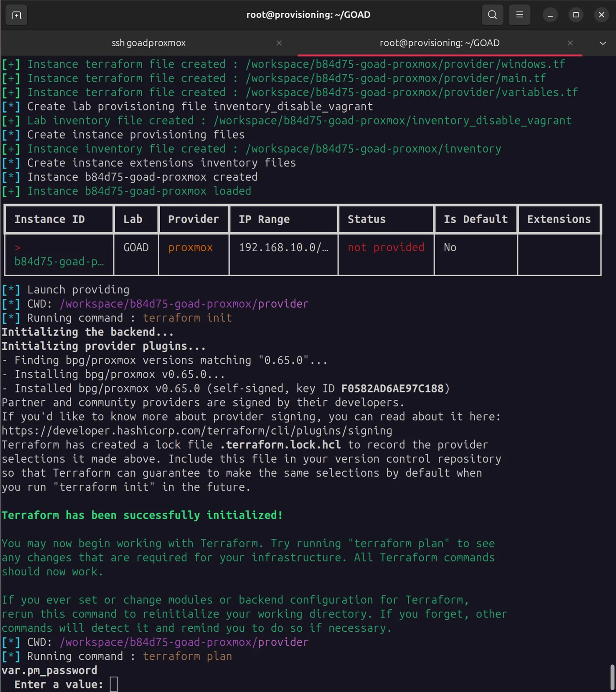Screen dimensions: 616x692
Task: Click the terminal vertical scrollbar
Action: point(612,677)
